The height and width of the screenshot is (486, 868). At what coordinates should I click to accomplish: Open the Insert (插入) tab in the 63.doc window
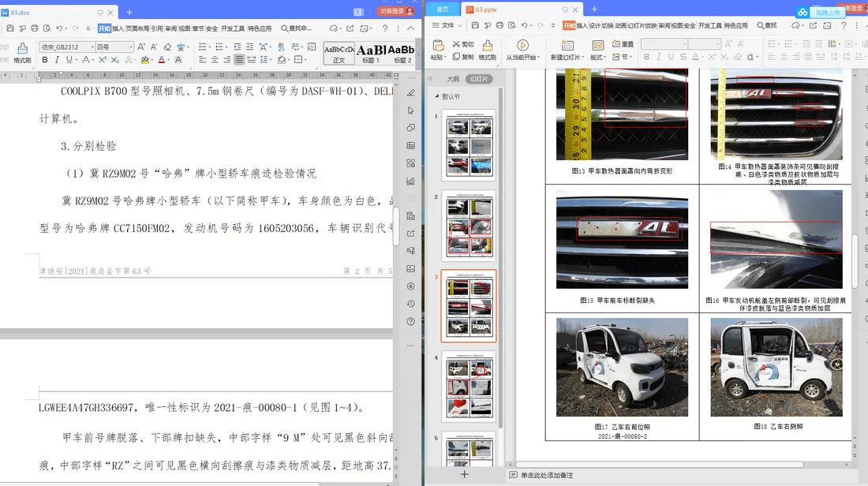click(118, 28)
